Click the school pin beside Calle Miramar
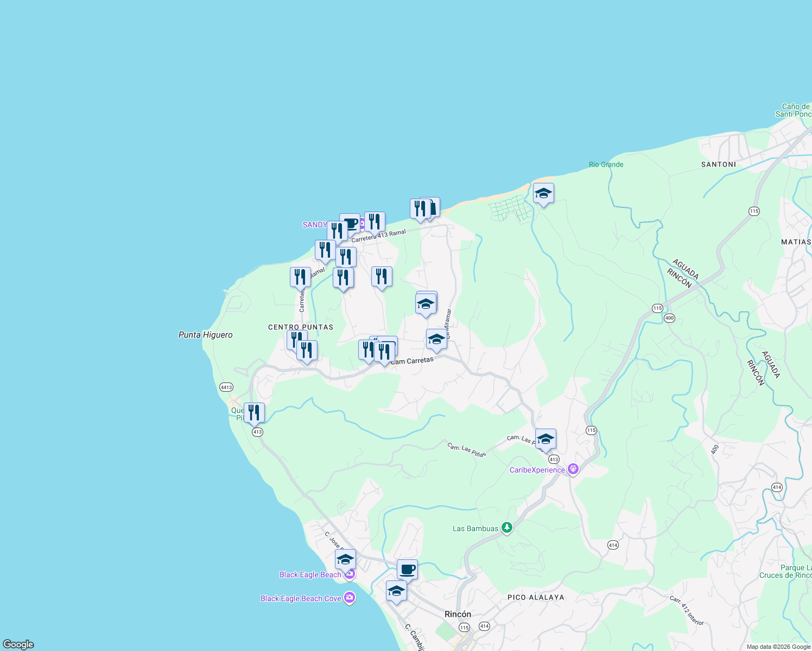Image resolution: width=812 pixels, height=651 pixels. coord(426,304)
